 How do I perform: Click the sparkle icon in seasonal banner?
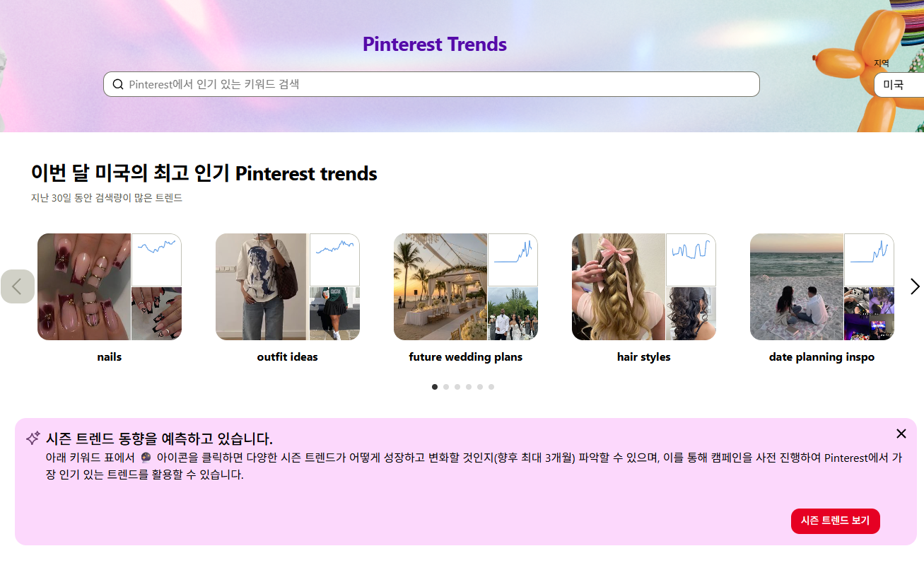(33, 439)
